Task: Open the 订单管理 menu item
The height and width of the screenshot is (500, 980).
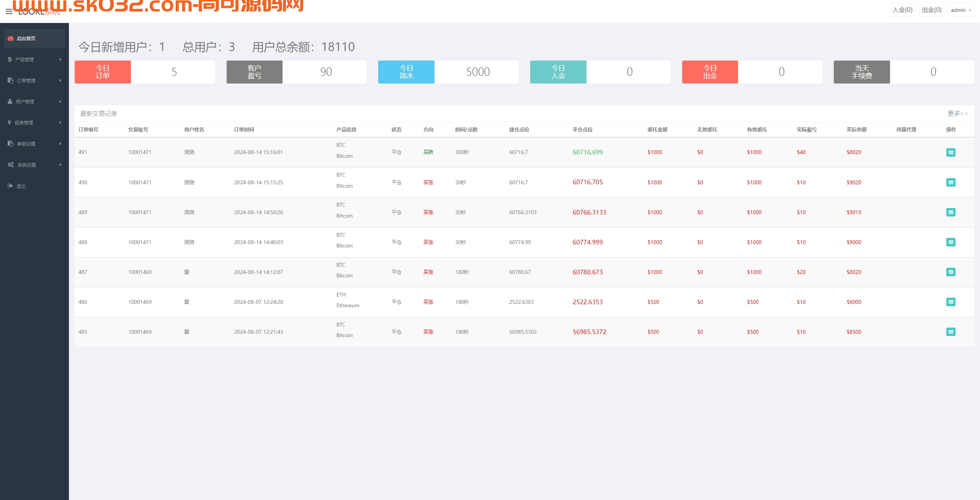Action: pyautogui.click(x=34, y=80)
